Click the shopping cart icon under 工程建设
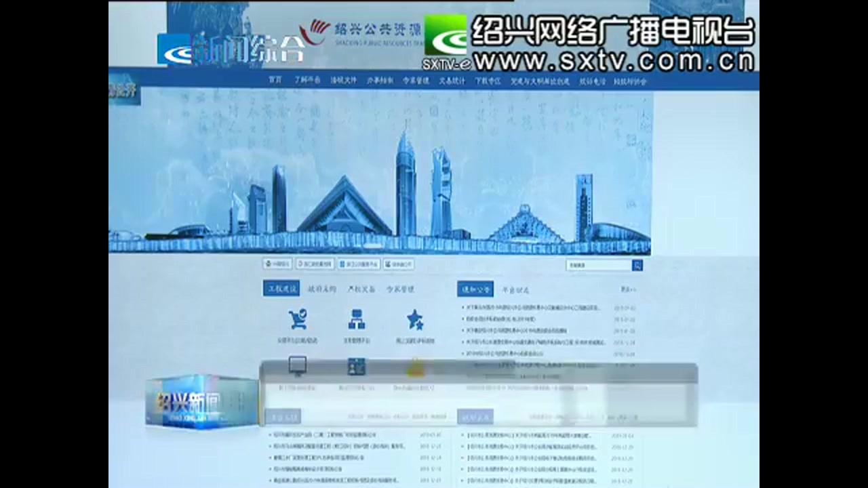Image resolution: width=868 pixels, height=488 pixels. click(297, 319)
